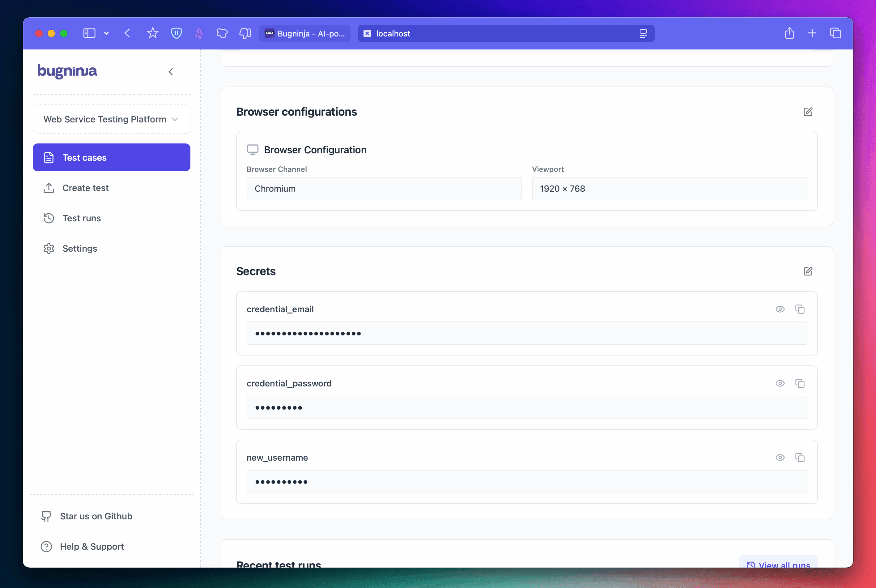
Task: Click the credential_password masked field
Action: pos(527,408)
